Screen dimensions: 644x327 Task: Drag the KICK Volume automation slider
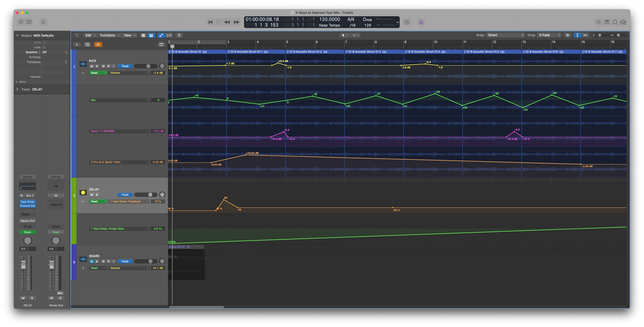[x=148, y=66]
